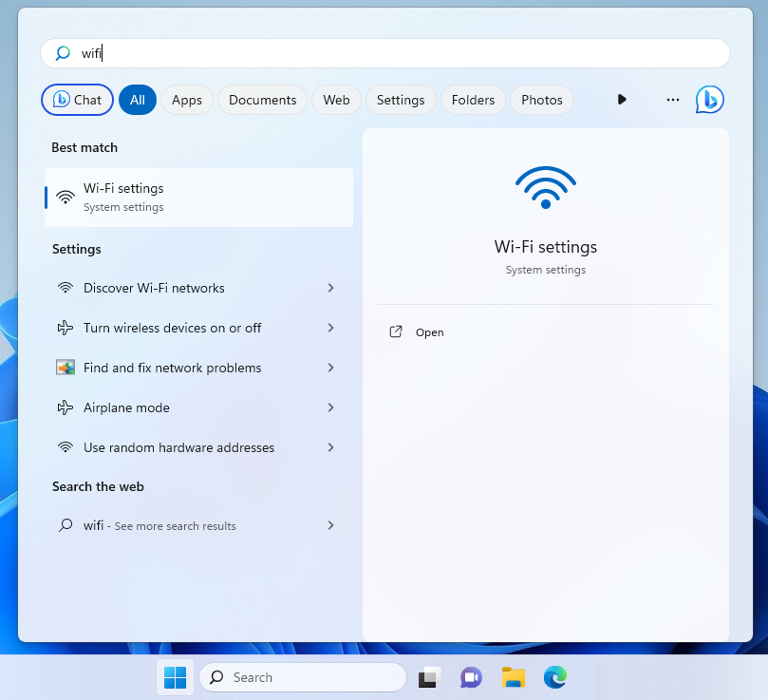Launch Microsoft Edge from the taskbar
This screenshot has height=700, width=768.
point(554,677)
